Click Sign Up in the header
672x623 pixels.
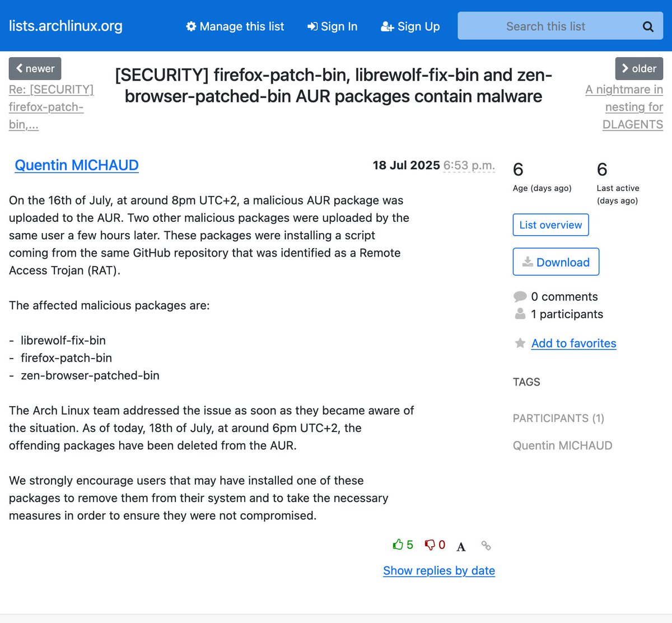[410, 26]
